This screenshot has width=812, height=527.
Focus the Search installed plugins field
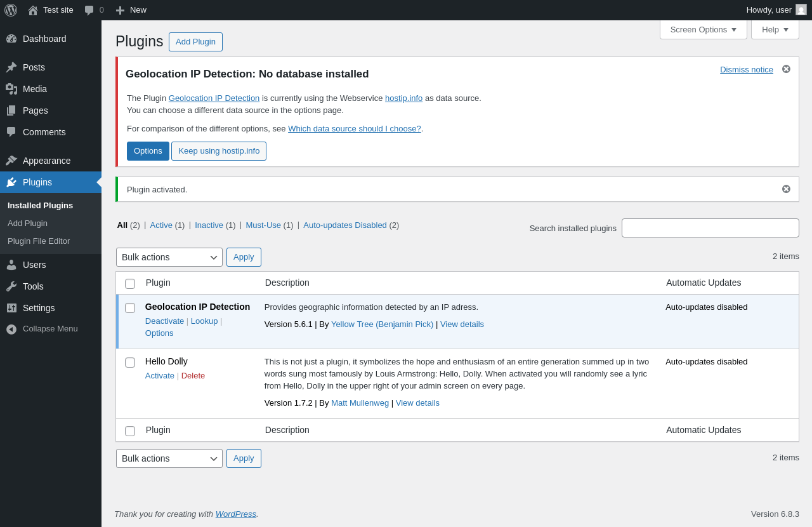coord(710,228)
